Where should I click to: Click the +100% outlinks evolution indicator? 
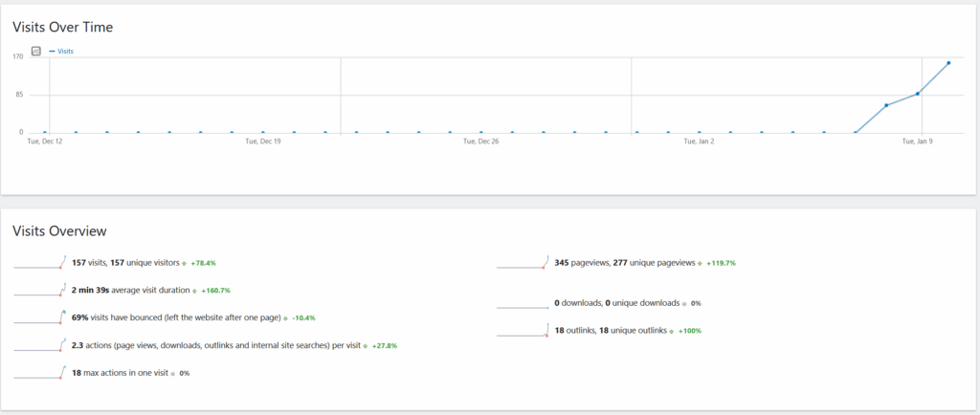pos(689,331)
